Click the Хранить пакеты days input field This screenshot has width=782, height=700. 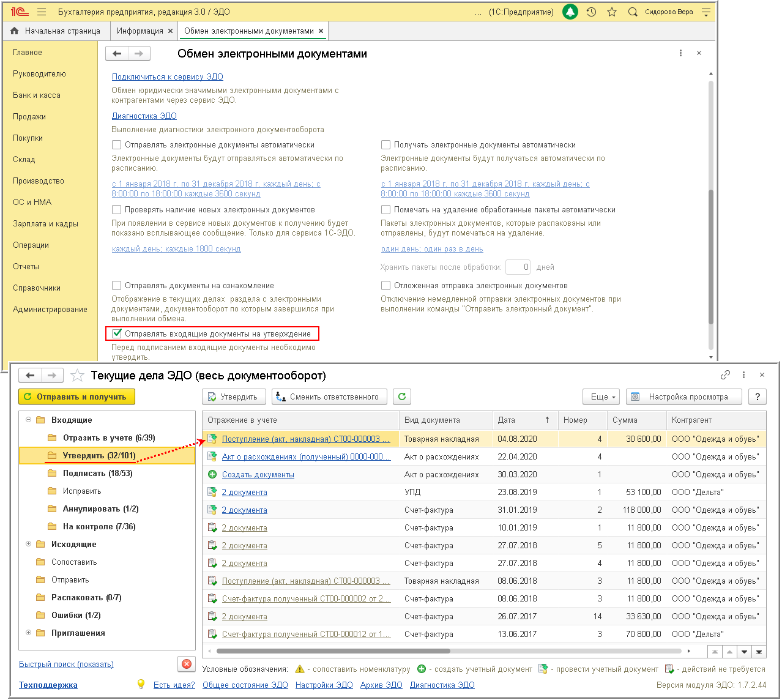pos(518,267)
